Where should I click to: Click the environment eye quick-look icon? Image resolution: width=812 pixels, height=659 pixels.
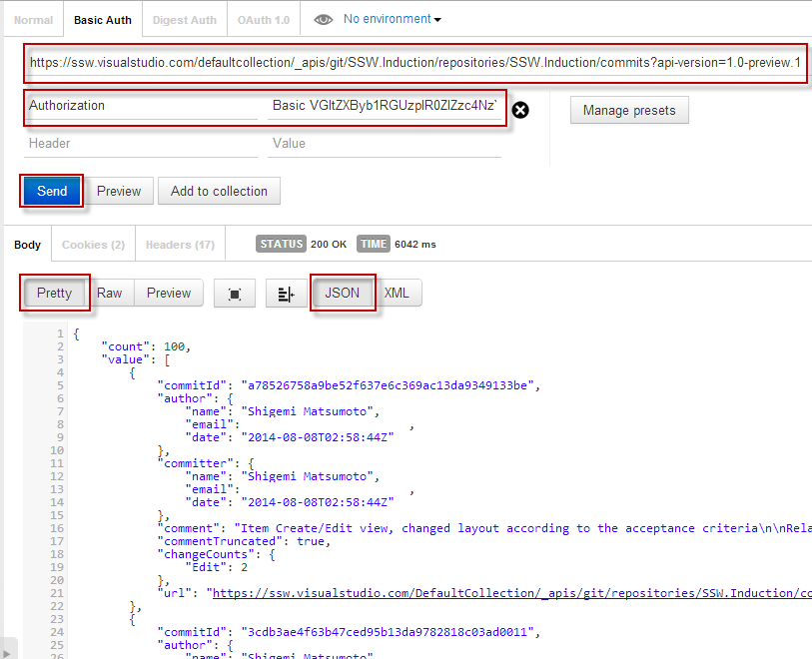323,19
